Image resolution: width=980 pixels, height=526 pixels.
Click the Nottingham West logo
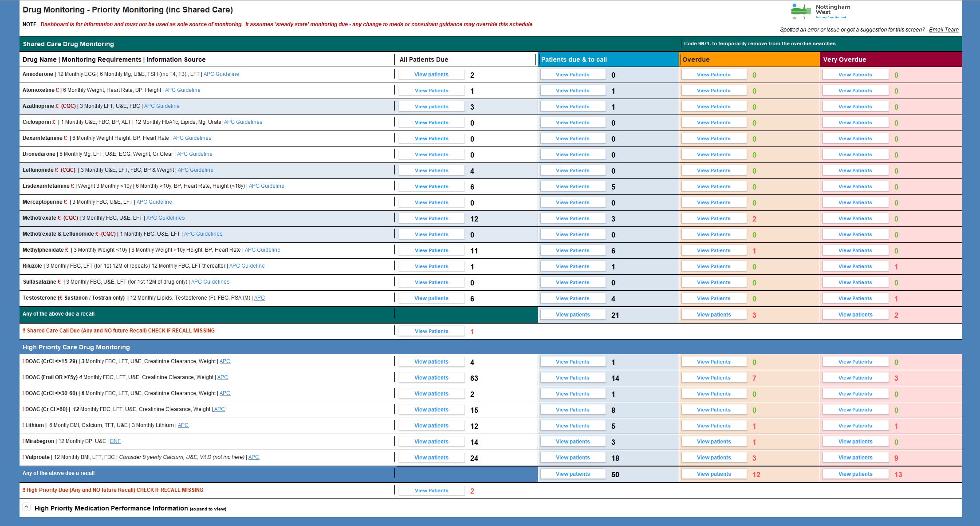(x=820, y=11)
